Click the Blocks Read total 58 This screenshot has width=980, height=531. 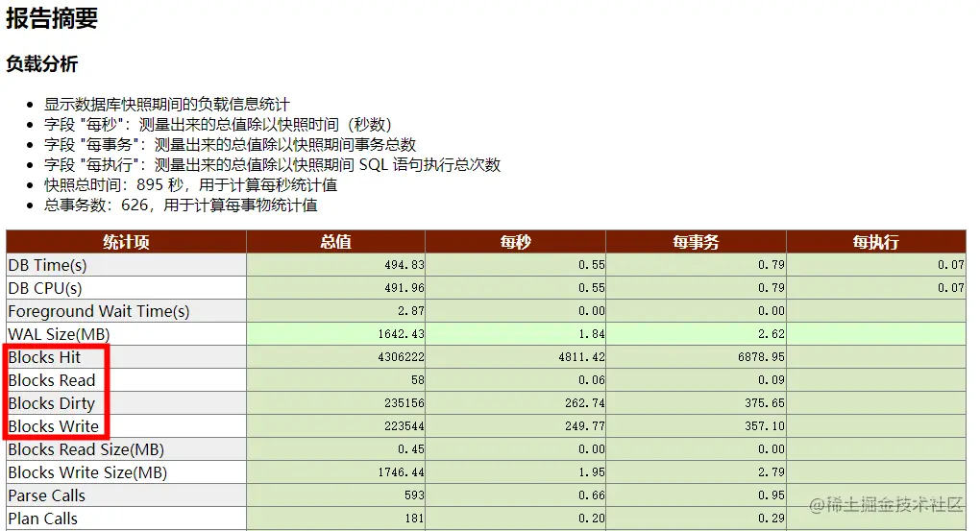pyautogui.click(x=418, y=380)
